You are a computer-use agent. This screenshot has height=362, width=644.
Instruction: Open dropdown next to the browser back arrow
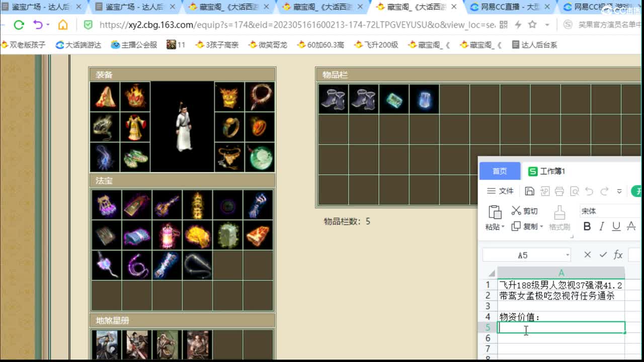coord(48,25)
